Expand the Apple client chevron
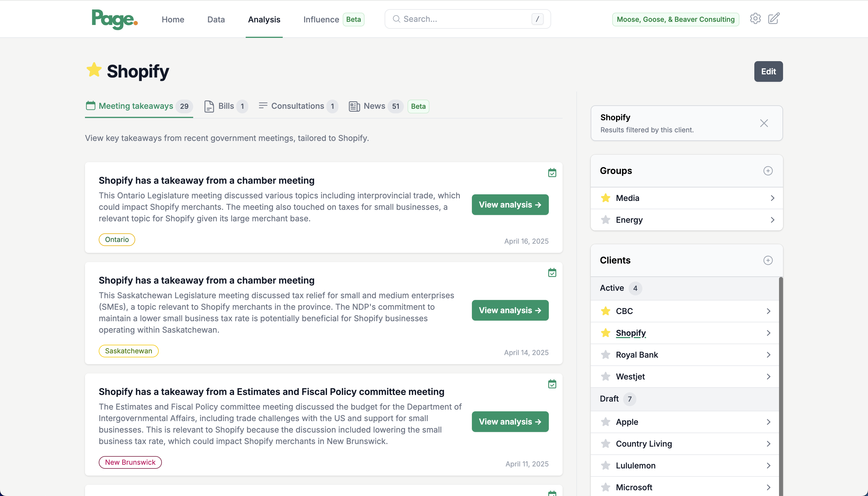868x496 pixels. pos(768,422)
